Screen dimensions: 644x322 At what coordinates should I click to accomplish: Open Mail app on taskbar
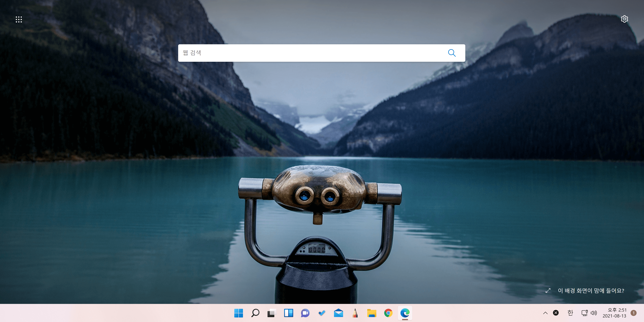click(x=338, y=313)
